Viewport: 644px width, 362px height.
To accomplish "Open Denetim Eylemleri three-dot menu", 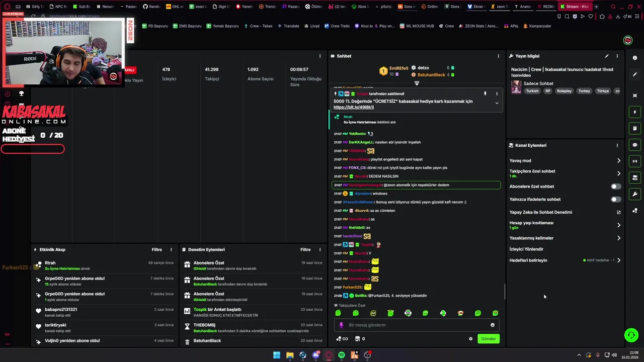I will coord(319,249).
